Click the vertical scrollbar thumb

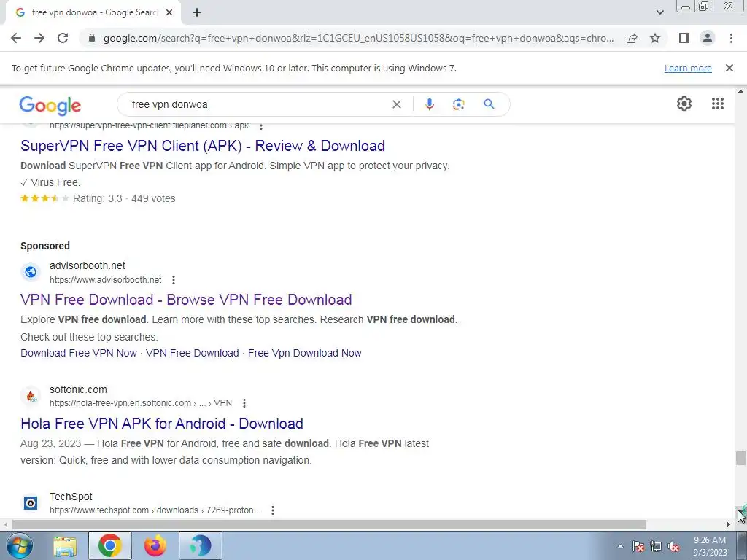point(740,459)
